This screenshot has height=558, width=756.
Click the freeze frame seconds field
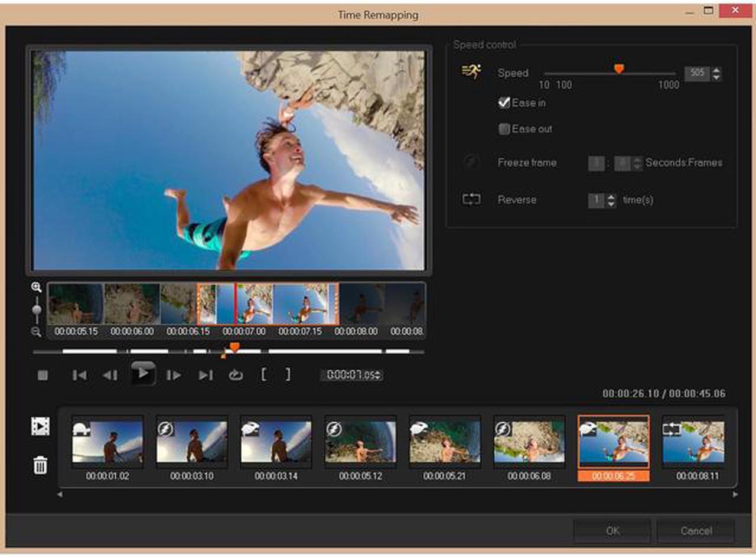596,163
